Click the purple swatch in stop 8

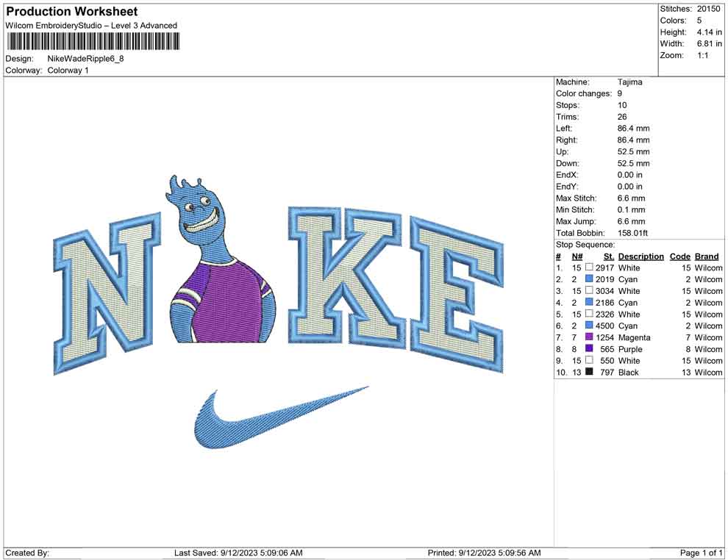tap(589, 348)
